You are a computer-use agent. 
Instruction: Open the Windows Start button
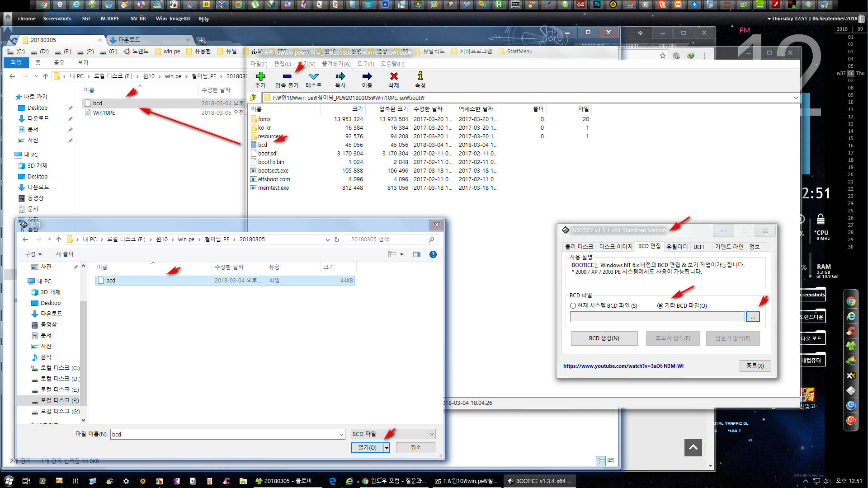(x=9, y=481)
